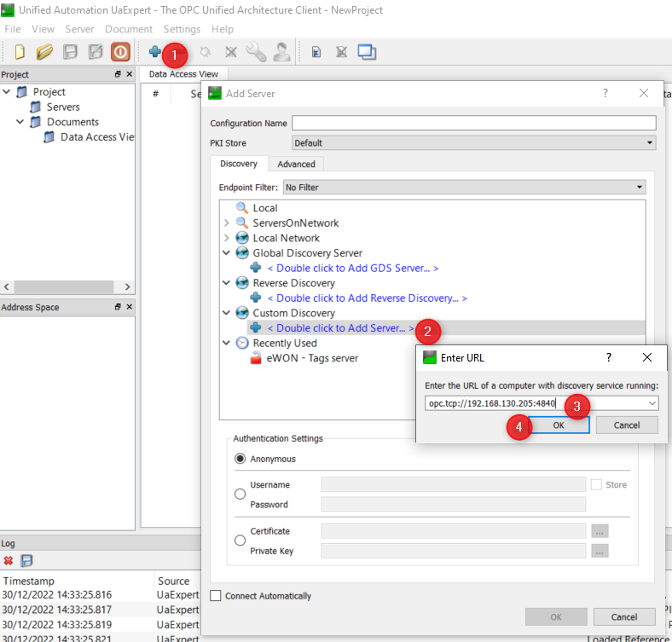672x642 pixels.
Task: Click the change user toolbar icon
Action: 282,52
